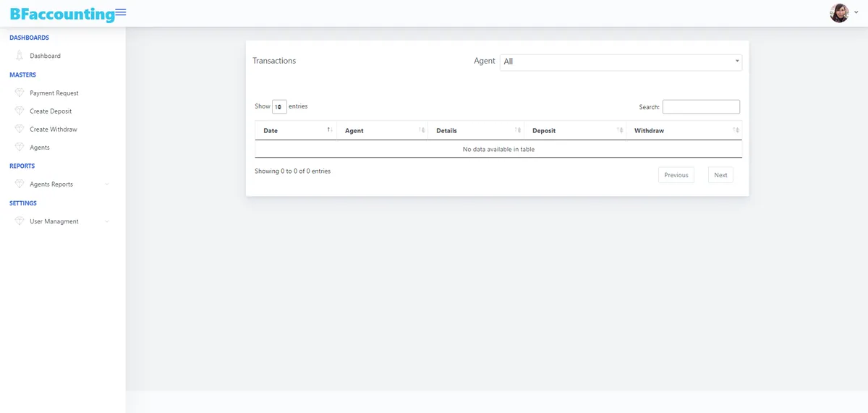Open the User Managment menu item
The height and width of the screenshot is (413, 868).
point(54,221)
